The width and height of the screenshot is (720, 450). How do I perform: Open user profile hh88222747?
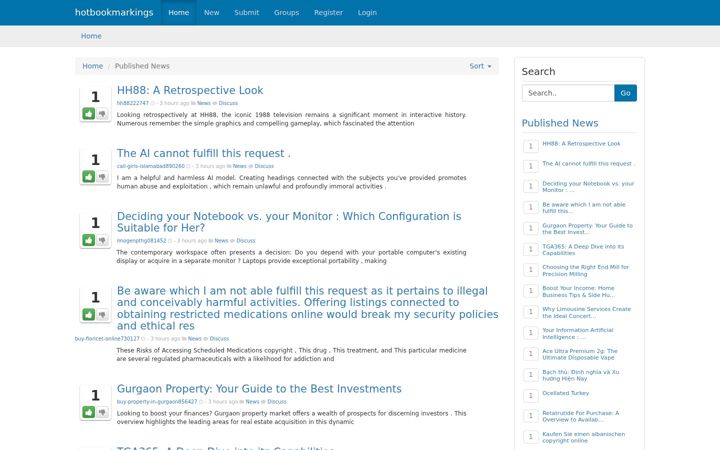pyautogui.click(x=133, y=103)
